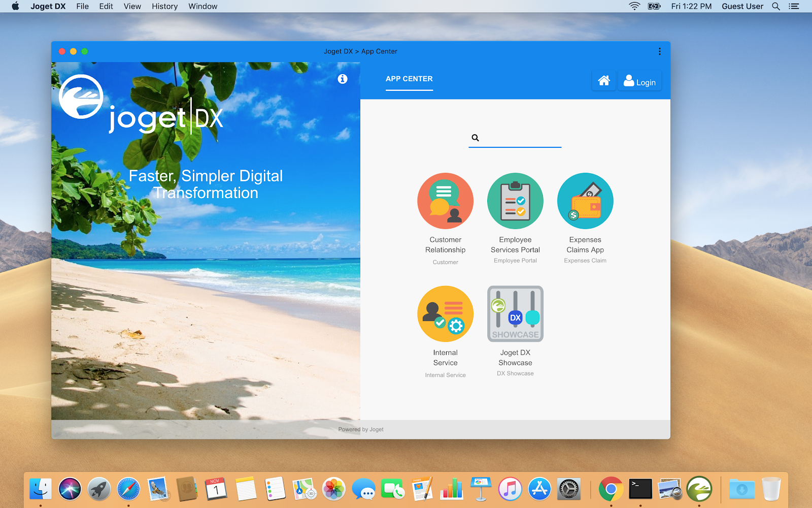Open Terminal from the dock
The image size is (812, 508).
(x=640, y=489)
